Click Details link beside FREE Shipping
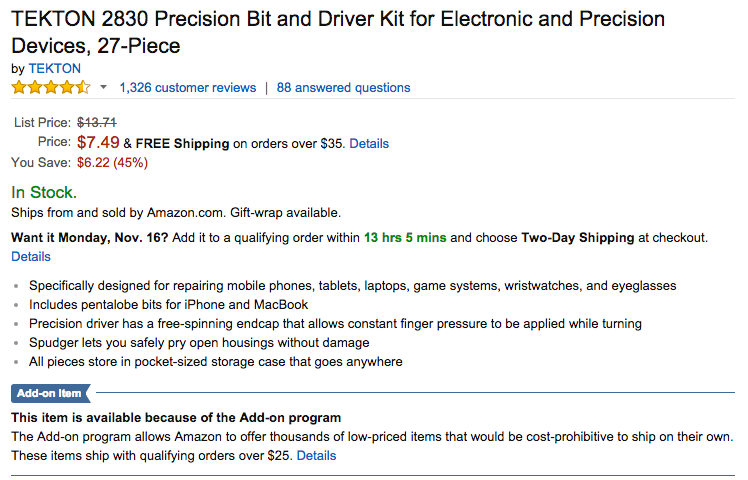 tap(369, 143)
